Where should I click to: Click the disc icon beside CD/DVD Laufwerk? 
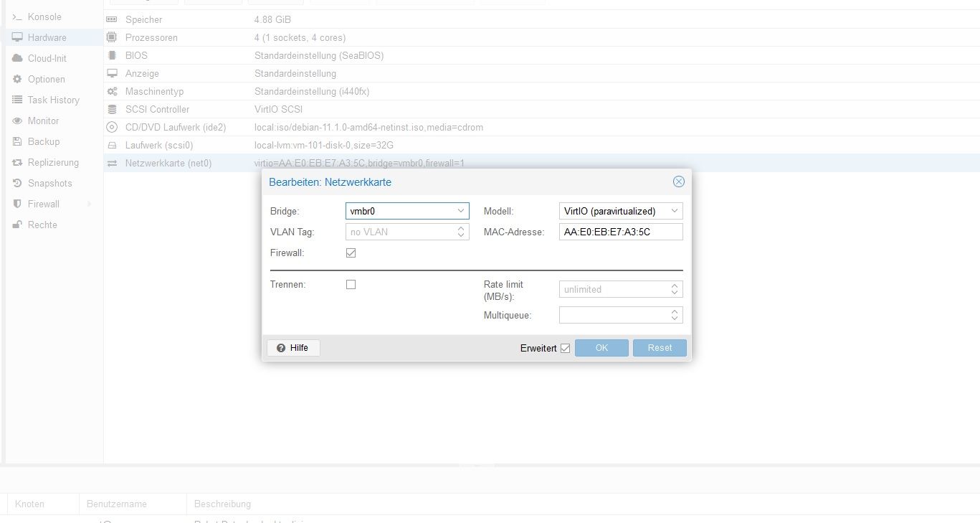112,127
